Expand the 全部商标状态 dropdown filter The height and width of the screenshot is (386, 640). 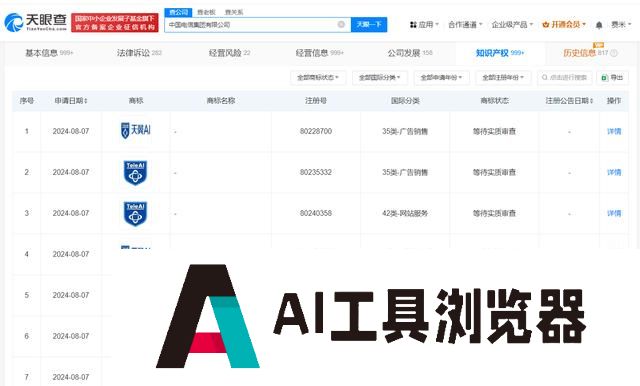point(318,78)
